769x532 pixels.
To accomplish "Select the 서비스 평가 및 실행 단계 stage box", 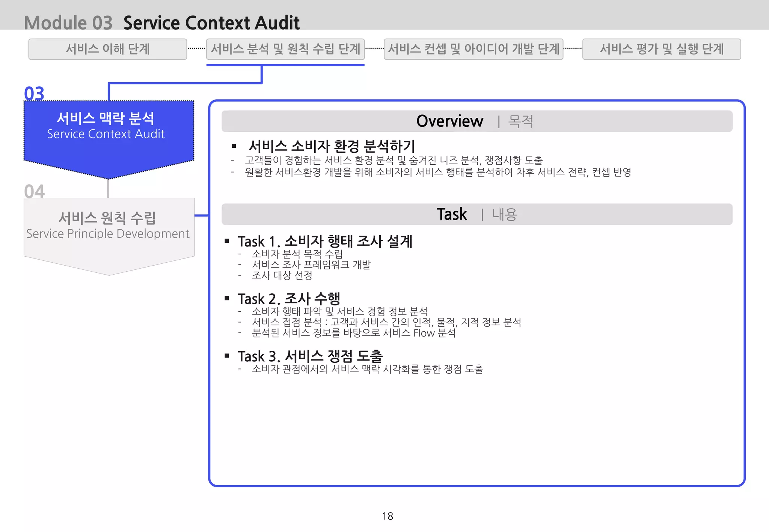I will tap(662, 49).
